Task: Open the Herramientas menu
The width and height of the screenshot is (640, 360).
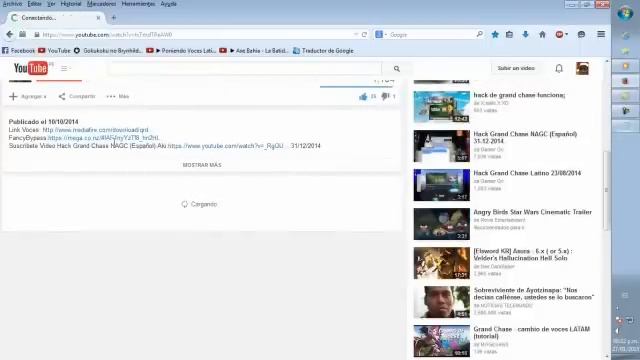Action: (x=138, y=4)
